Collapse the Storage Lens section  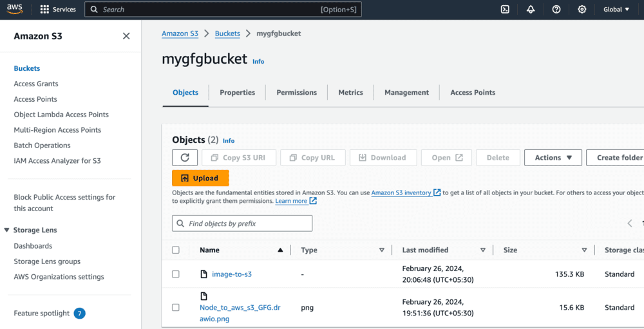(7, 230)
